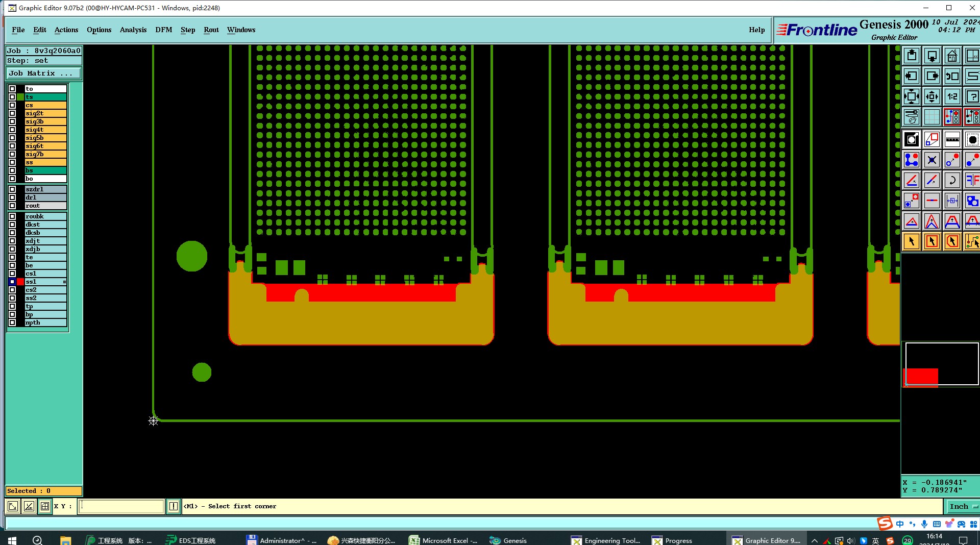Click the coordinate grid snap icon left of XY
This screenshot has height=545, width=980.
pyautogui.click(x=45, y=506)
